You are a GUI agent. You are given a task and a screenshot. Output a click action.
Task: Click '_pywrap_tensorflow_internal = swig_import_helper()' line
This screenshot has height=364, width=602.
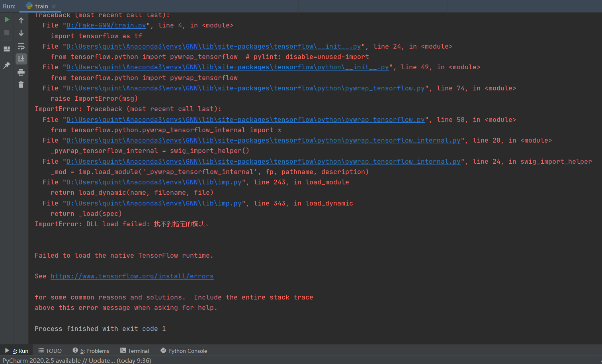click(x=150, y=151)
